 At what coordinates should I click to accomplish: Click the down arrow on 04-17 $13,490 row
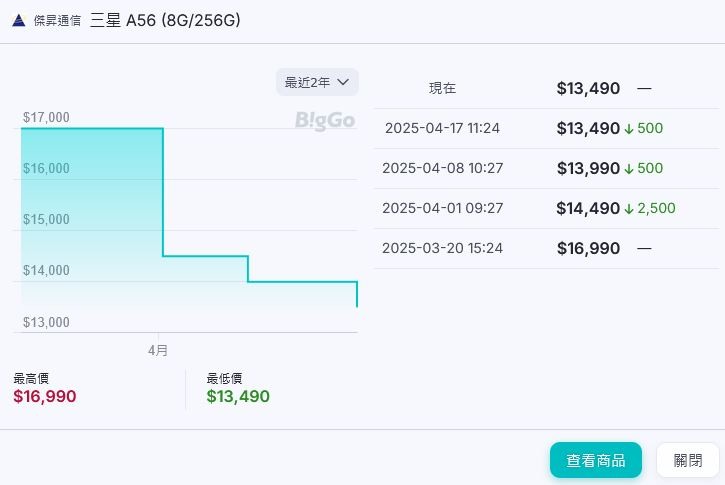tap(629, 129)
